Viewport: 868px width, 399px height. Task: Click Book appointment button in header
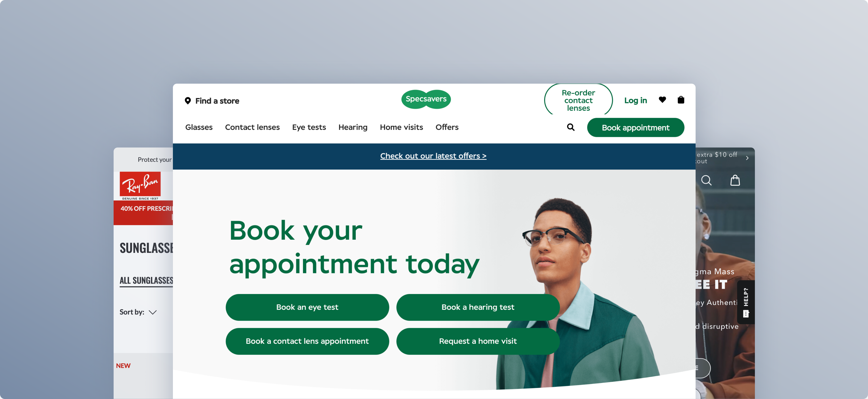[x=636, y=127]
